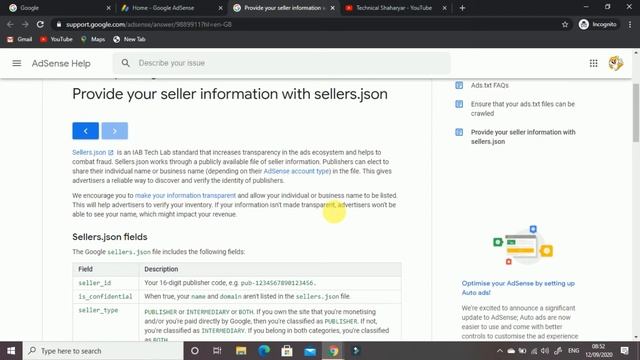Viewport: 640px width, 360px height.
Task: Open the Windows Start menu
Action: 11,351
